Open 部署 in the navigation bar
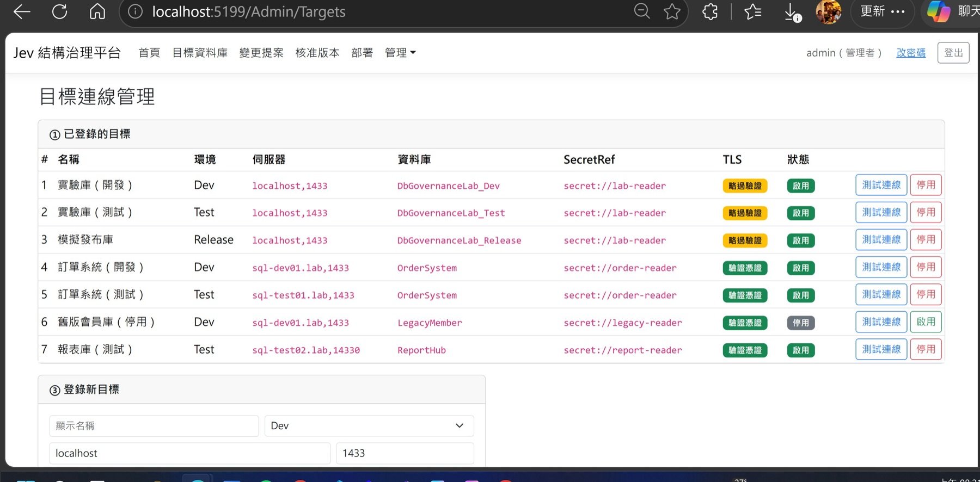This screenshot has width=980, height=482. pos(362,53)
